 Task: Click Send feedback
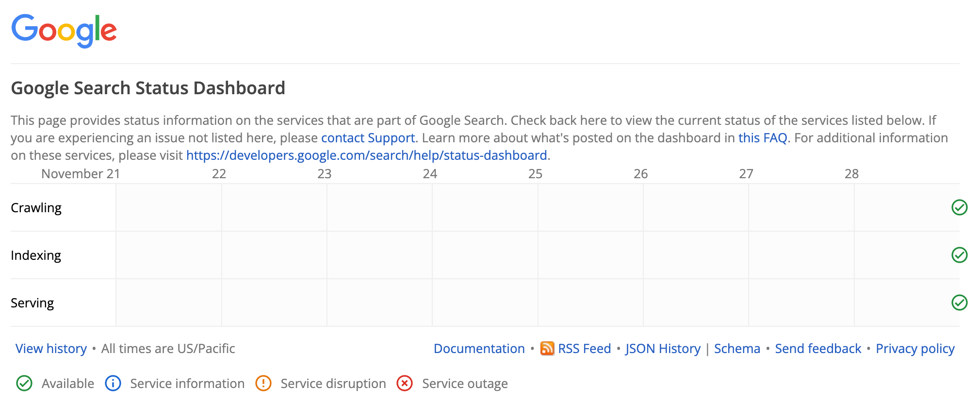pos(817,348)
